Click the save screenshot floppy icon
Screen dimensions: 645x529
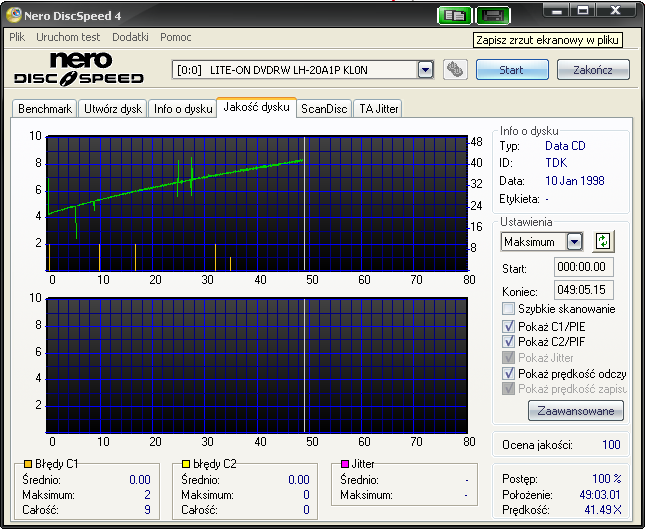pos(493,16)
